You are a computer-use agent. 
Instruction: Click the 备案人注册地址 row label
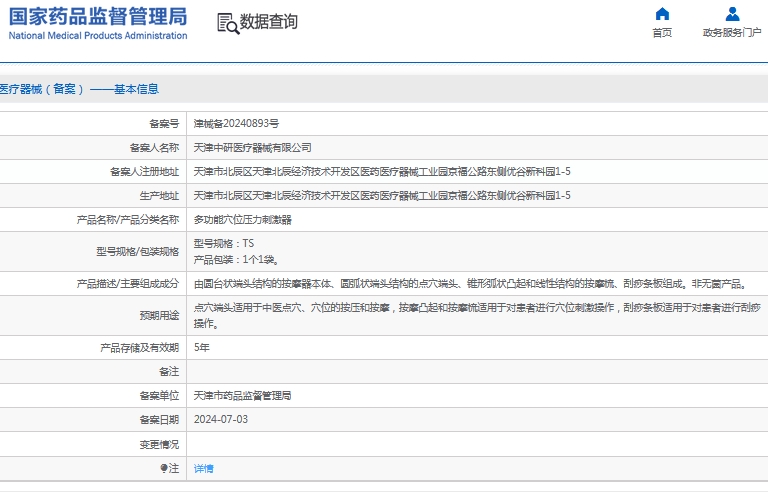point(144,172)
